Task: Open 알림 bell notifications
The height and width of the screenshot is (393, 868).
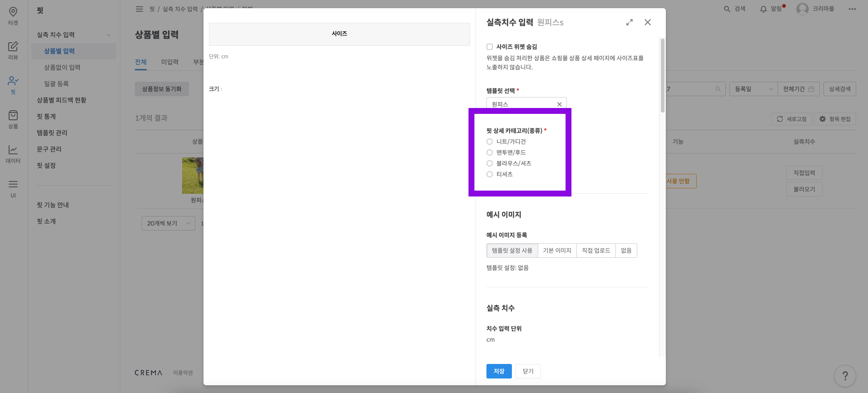Action: pos(764,9)
